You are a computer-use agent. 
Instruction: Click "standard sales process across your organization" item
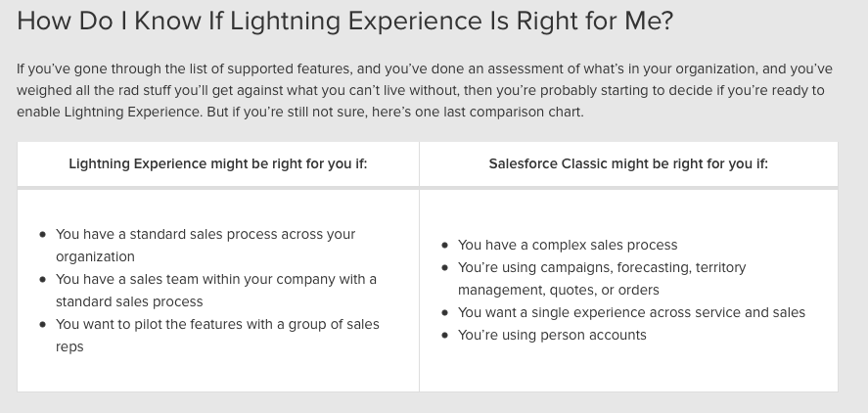coord(206,246)
